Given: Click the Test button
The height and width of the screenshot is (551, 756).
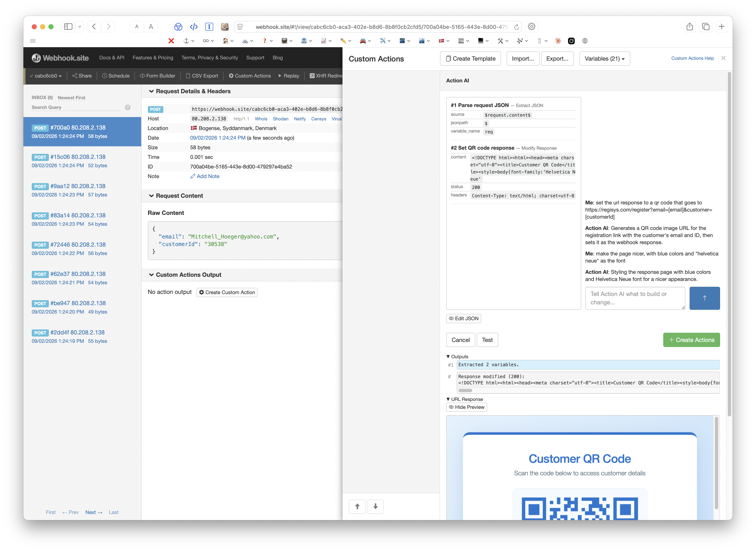Looking at the screenshot, I should coord(487,340).
